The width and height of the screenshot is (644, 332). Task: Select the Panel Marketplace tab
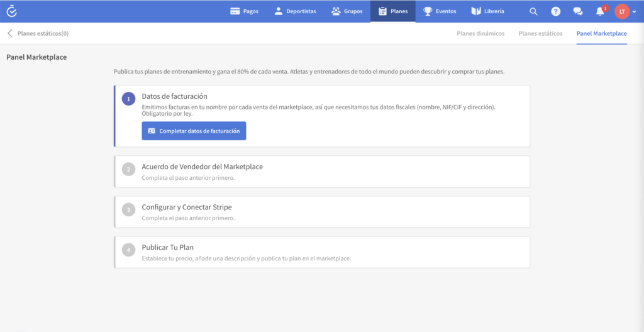(601, 33)
